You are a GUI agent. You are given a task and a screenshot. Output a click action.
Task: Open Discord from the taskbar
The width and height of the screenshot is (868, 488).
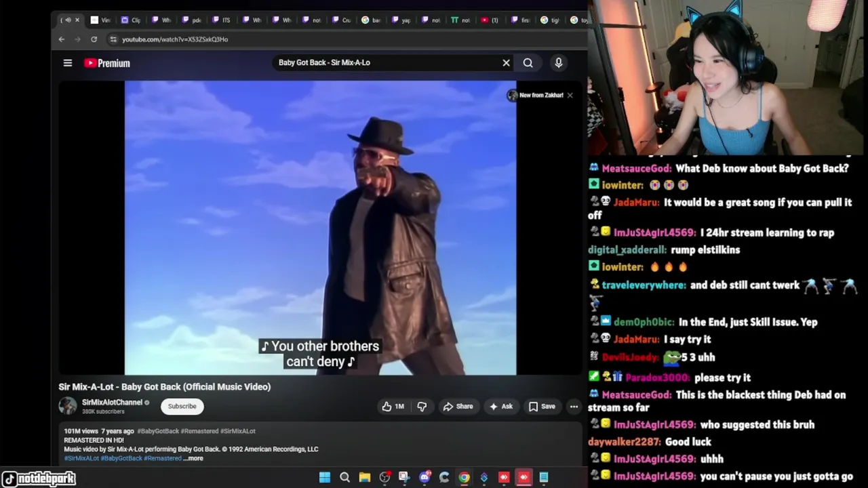425,477
